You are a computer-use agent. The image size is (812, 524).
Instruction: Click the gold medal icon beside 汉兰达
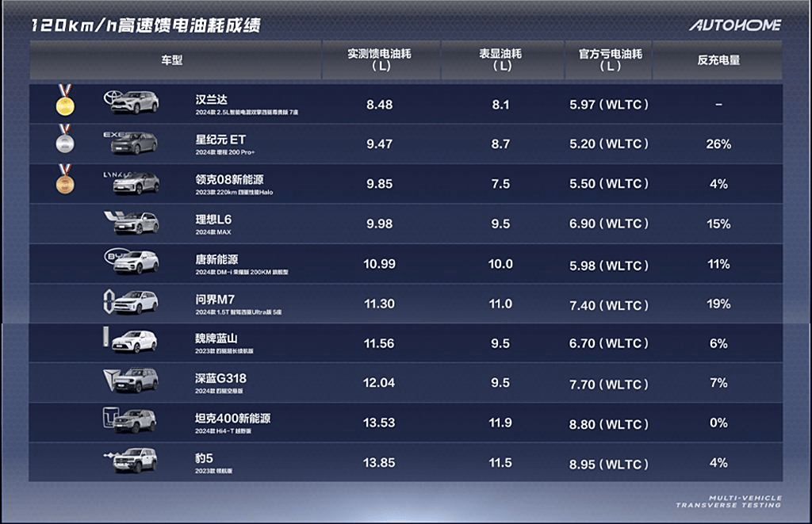pyautogui.click(x=65, y=99)
